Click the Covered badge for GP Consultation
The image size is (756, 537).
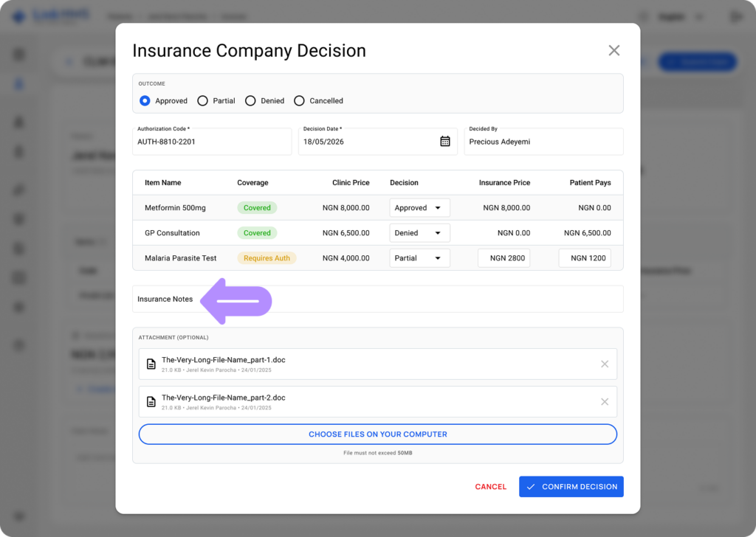(x=257, y=232)
